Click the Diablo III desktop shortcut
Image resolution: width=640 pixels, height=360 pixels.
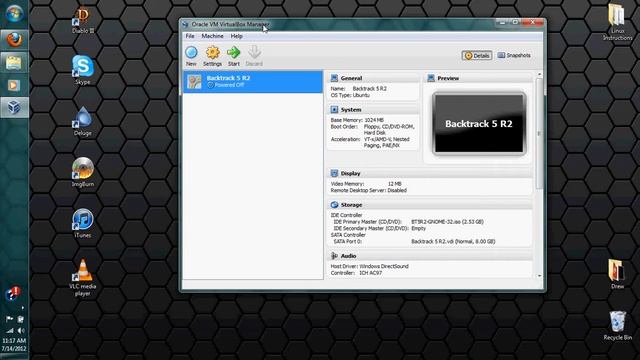click(83, 20)
